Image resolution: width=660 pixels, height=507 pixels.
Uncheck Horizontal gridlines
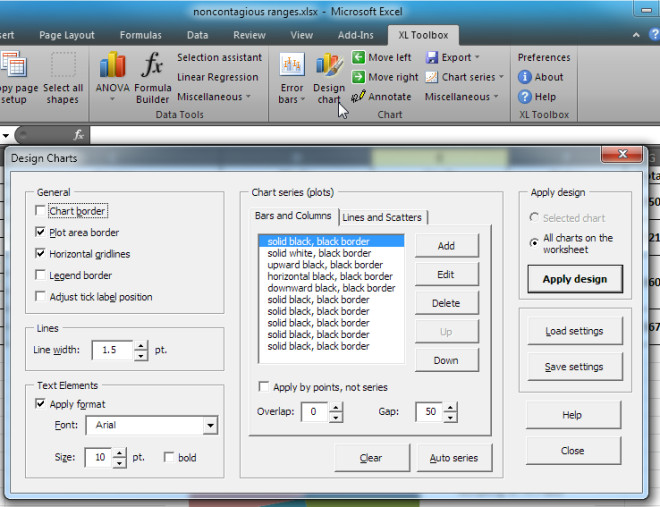tap(40, 253)
